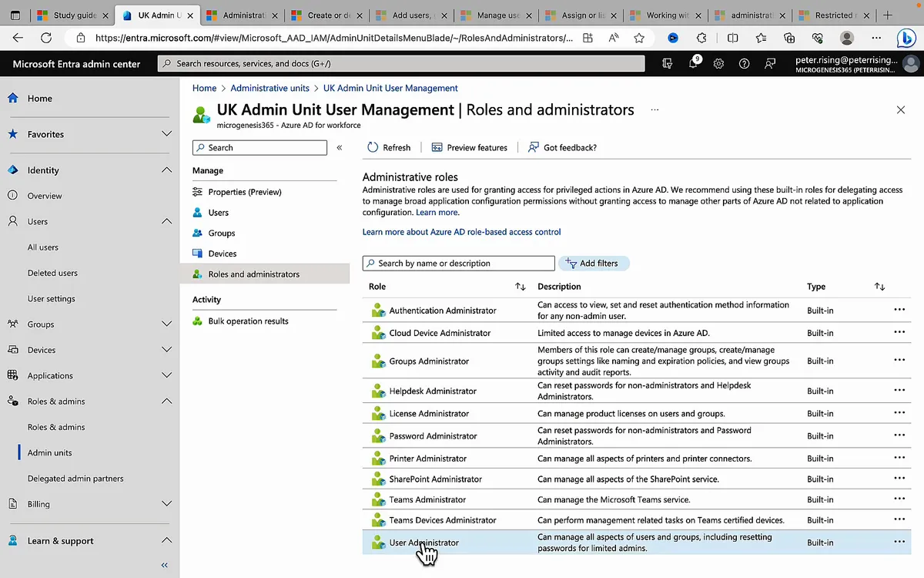Collapse the left navigation with the bottom double arrow
This screenshot has height=578, width=924.
pos(164,565)
